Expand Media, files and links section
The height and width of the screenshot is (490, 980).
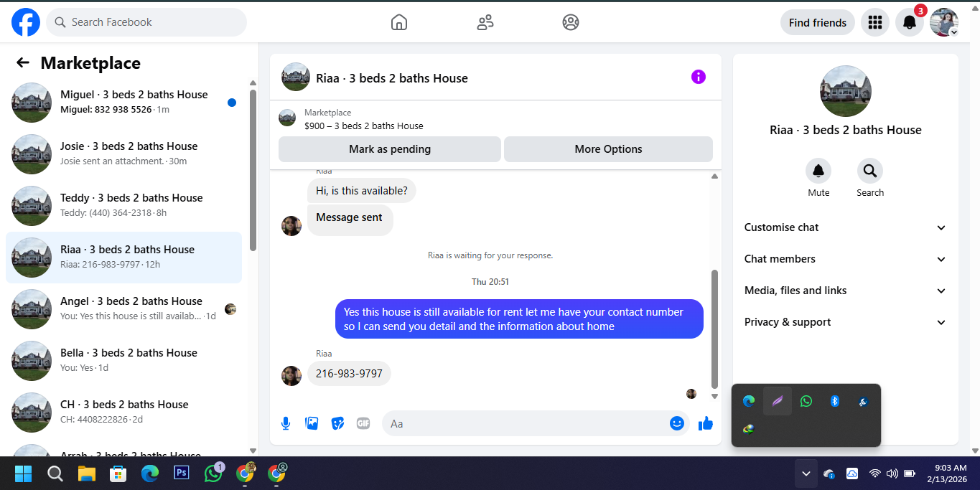pos(846,291)
